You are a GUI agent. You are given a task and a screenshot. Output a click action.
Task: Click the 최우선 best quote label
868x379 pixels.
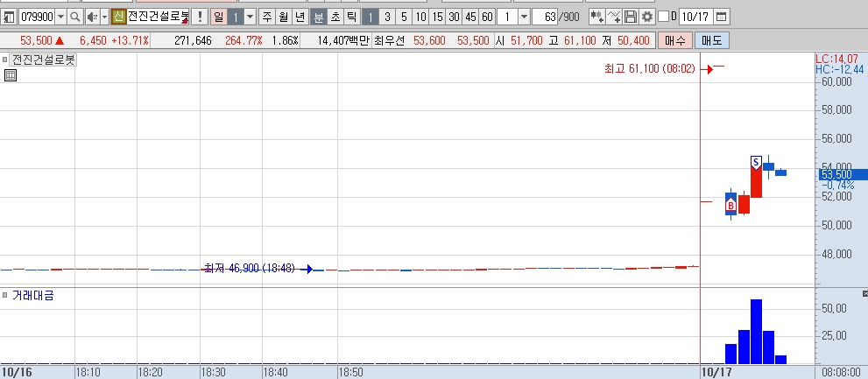click(x=389, y=40)
